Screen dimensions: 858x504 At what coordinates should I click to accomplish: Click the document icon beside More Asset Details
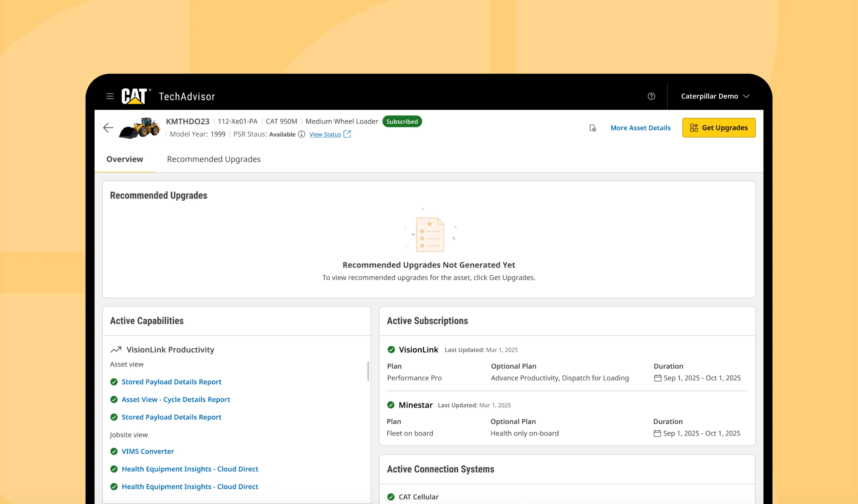(592, 128)
